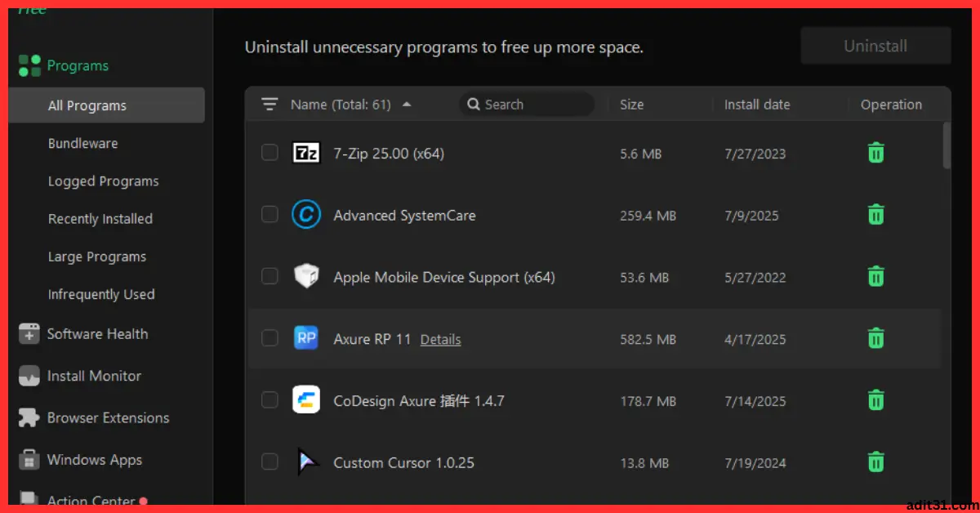The image size is (980, 513).
Task: Click the 7-Zip program icon
Action: coord(306,153)
